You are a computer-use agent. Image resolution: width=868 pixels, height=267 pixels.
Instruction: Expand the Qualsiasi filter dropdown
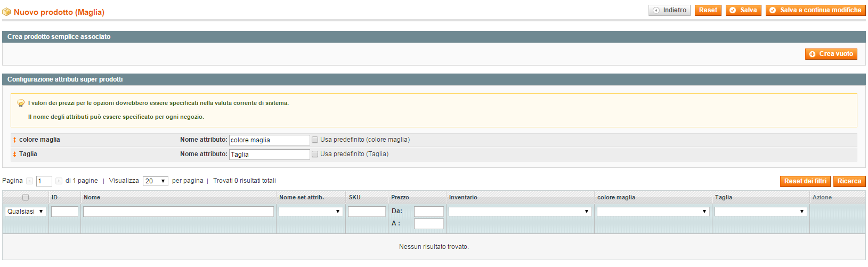coord(26,212)
